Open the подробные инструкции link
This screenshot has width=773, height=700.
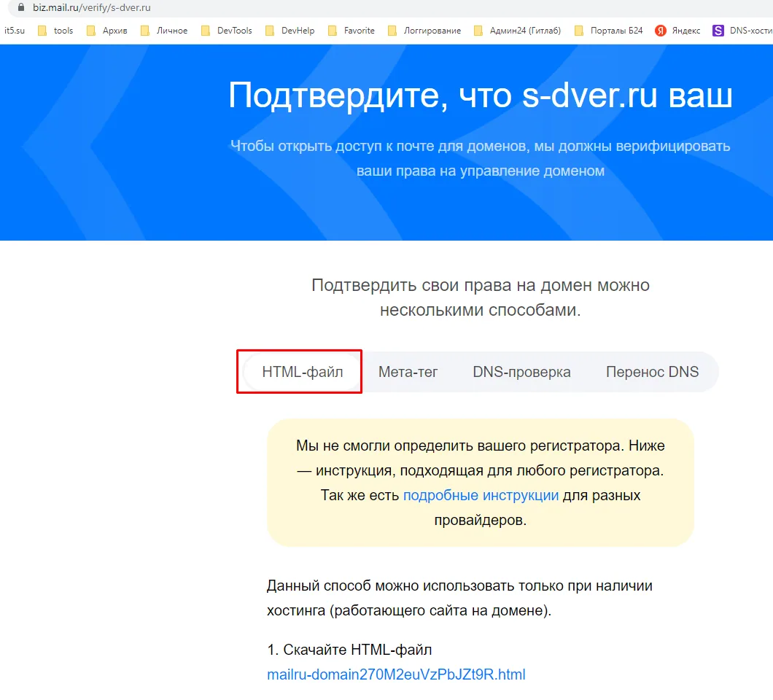pyautogui.click(x=481, y=495)
